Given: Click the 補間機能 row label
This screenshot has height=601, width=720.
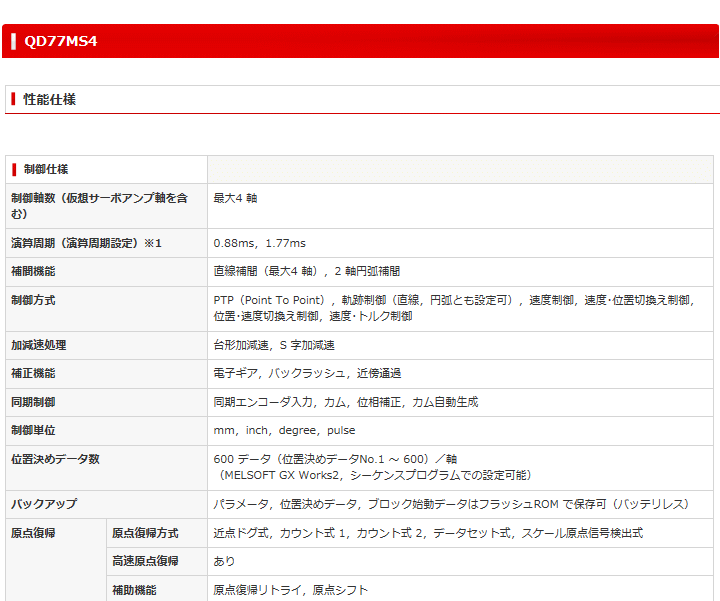Looking at the screenshot, I should point(33,271).
